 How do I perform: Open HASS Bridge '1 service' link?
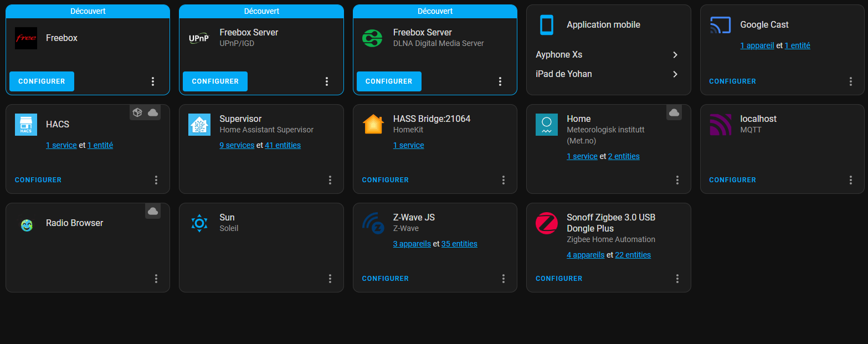click(x=409, y=146)
